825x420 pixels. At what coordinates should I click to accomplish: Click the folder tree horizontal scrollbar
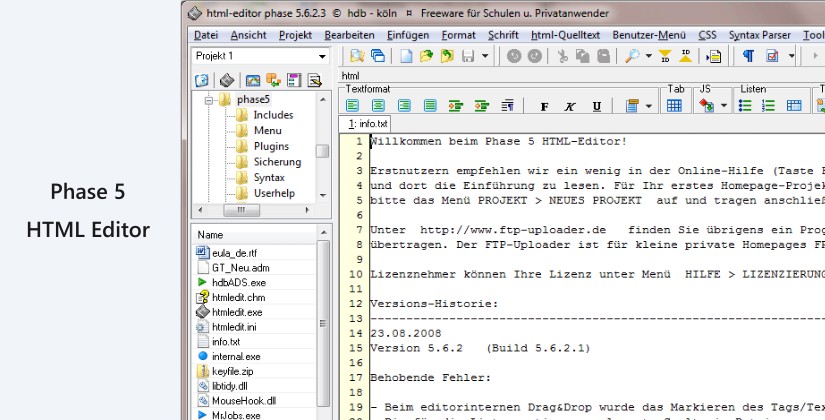tap(254, 211)
